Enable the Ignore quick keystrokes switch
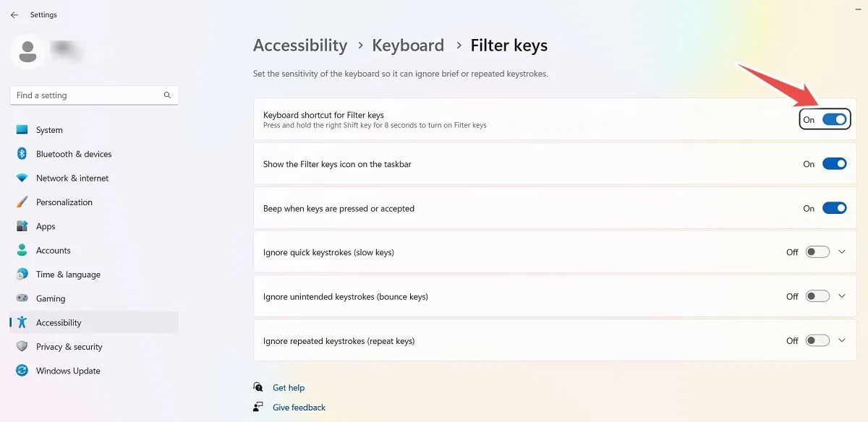The width and height of the screenshot is (868, 422). click(817, 251)
